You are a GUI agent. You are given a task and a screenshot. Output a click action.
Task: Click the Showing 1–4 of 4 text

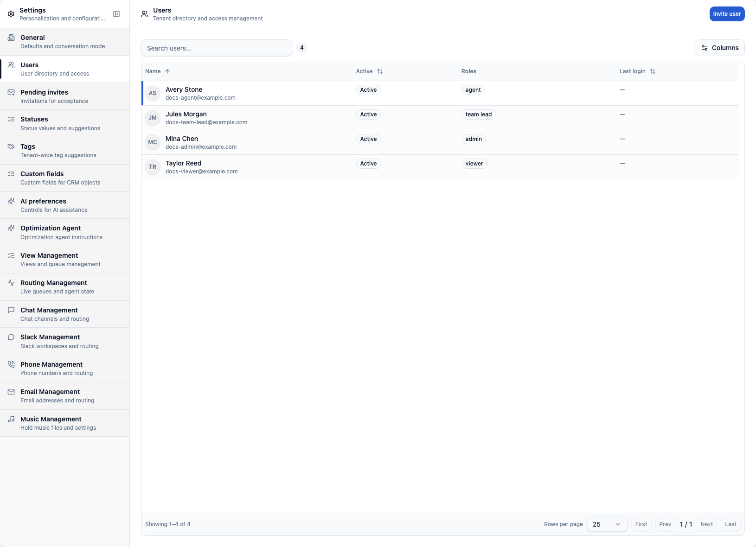(x=168, y=524)
